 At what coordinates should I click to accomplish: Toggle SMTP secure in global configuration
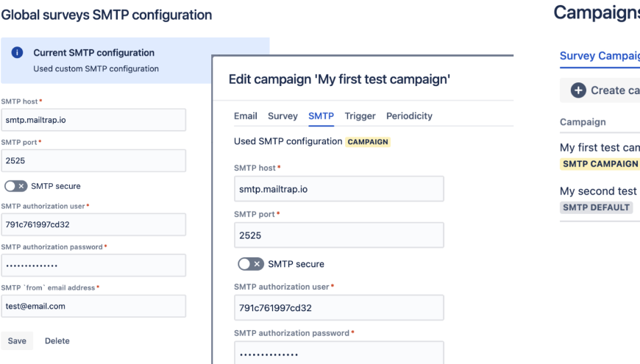pyautogui.click(x=15, y=186)
